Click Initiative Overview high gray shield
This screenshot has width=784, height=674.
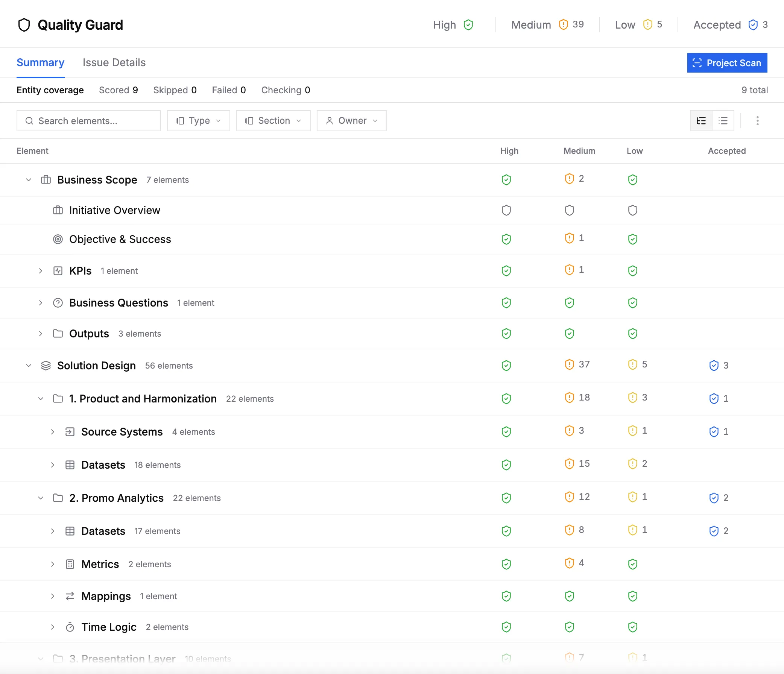point(506,210)
